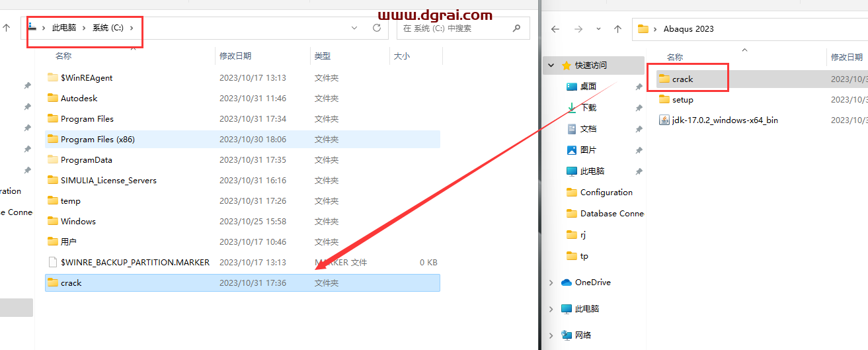Screen dimensions: 868x350
Task: Click 快速访问 label in sidebar
Action: click(591, 66)
